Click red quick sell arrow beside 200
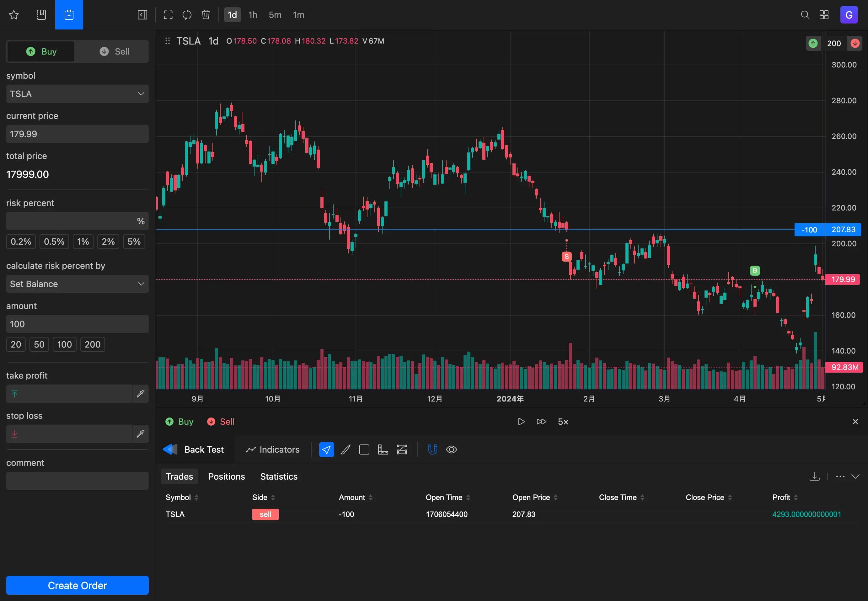The height and width of the screenshot is (601, 868). pos(855,43)
